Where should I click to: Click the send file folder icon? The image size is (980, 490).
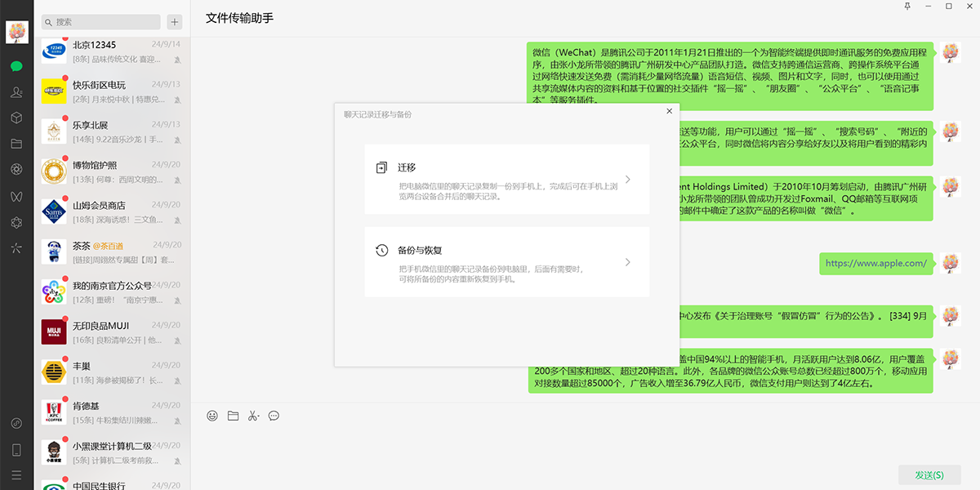(x=233, y=416)
